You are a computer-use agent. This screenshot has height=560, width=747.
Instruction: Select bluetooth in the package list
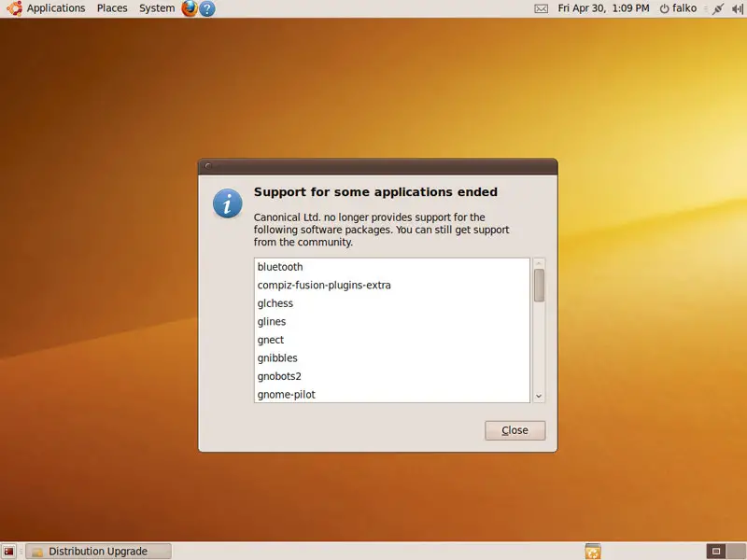pos(391,267)
